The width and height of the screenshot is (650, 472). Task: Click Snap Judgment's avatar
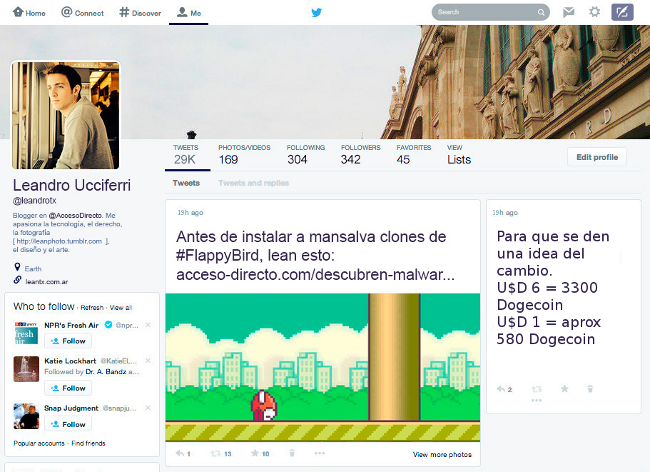[26, 416]
